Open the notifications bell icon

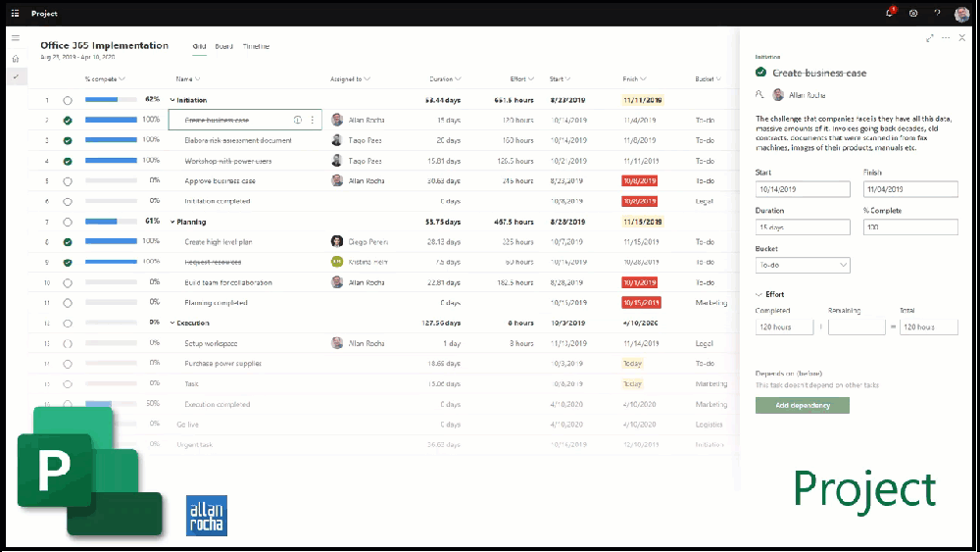click(x=890, y=13)
